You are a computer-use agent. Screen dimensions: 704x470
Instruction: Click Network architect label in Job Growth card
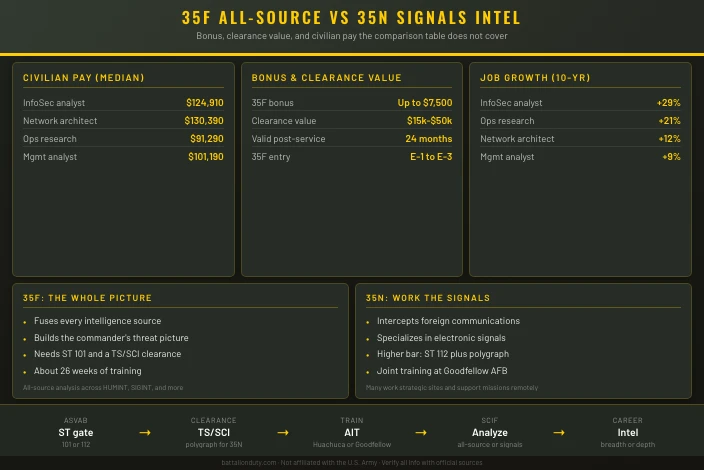[517, 139]
